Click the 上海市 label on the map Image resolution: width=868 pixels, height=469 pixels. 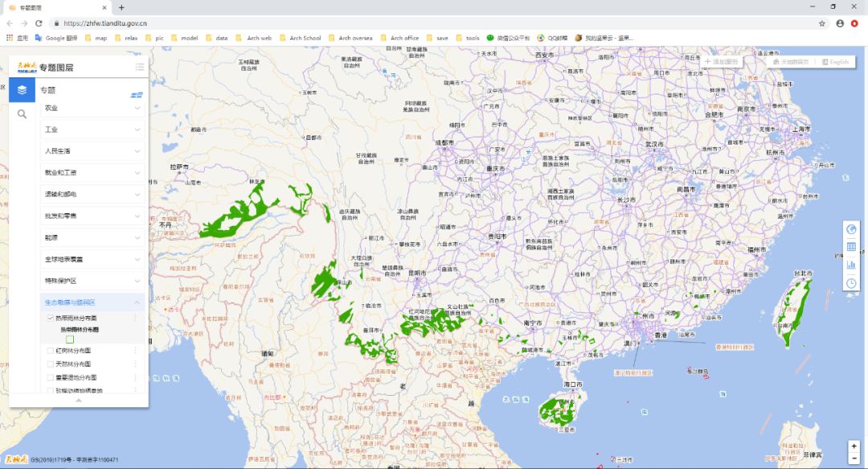pyautogui.click(x=801, y=129)
